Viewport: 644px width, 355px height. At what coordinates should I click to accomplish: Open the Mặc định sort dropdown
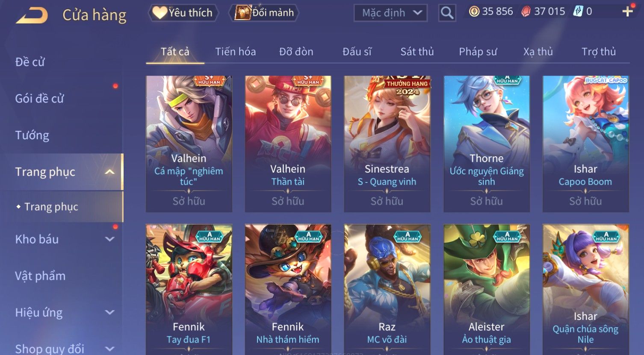tap(390, 13)
